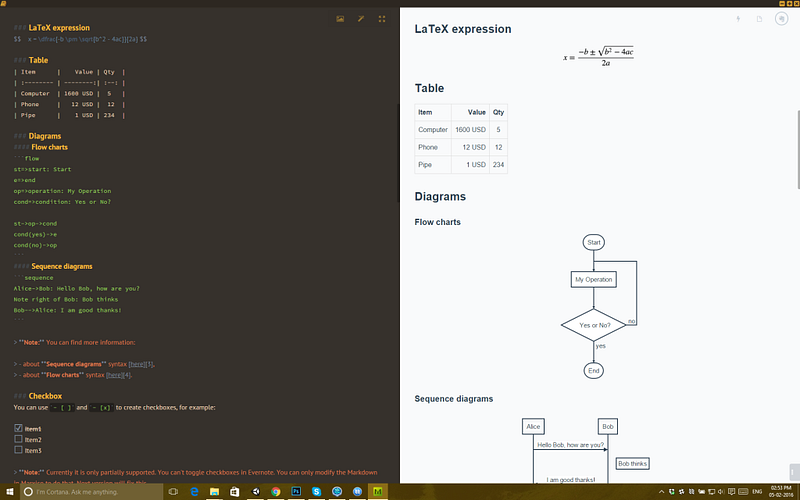Click the 'Start' node in the flowchart
The image size is (800, 500).
(593, 242)
